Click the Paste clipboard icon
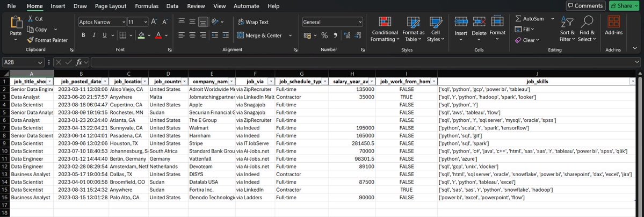This screenshot has height=217, width=644. [x=16, y=23]
